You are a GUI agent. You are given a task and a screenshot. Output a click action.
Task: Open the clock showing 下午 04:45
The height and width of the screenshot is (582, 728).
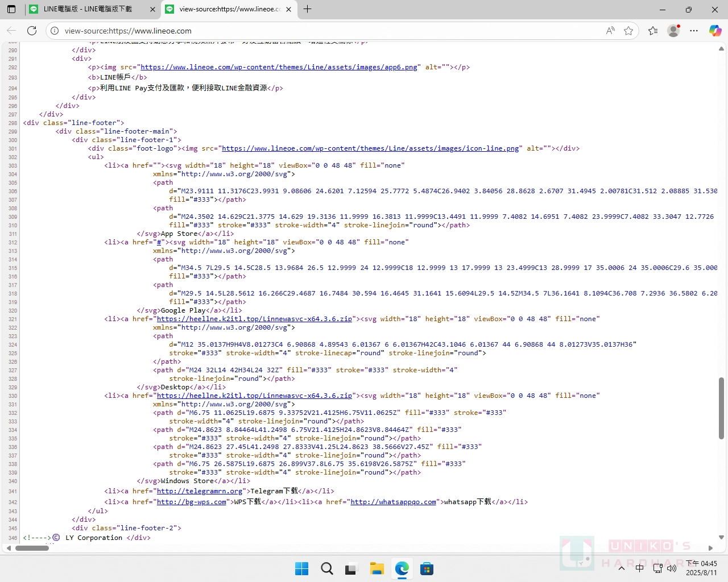tap(701, 568)
